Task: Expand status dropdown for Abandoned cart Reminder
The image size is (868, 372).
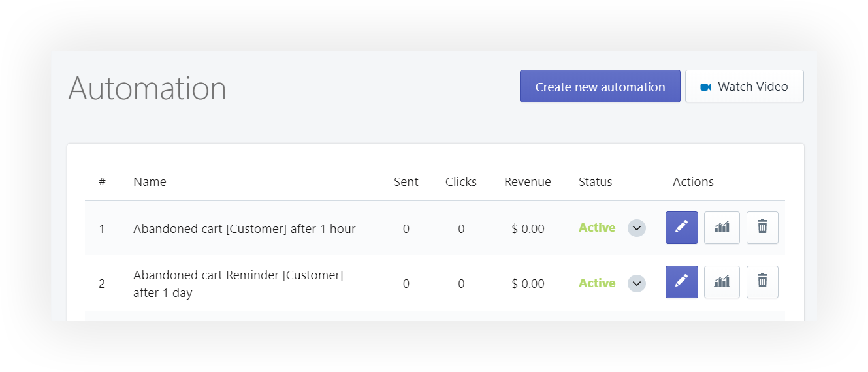Action: click(637, 283)
